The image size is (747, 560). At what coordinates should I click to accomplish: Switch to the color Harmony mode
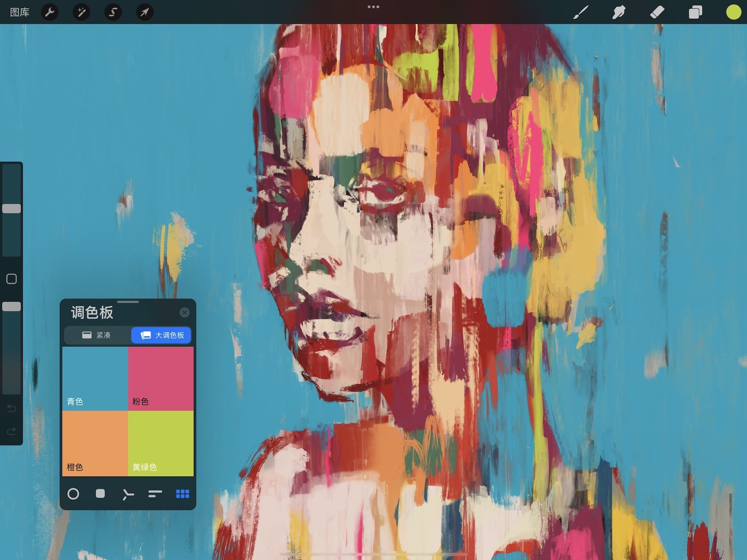[128, 494]
